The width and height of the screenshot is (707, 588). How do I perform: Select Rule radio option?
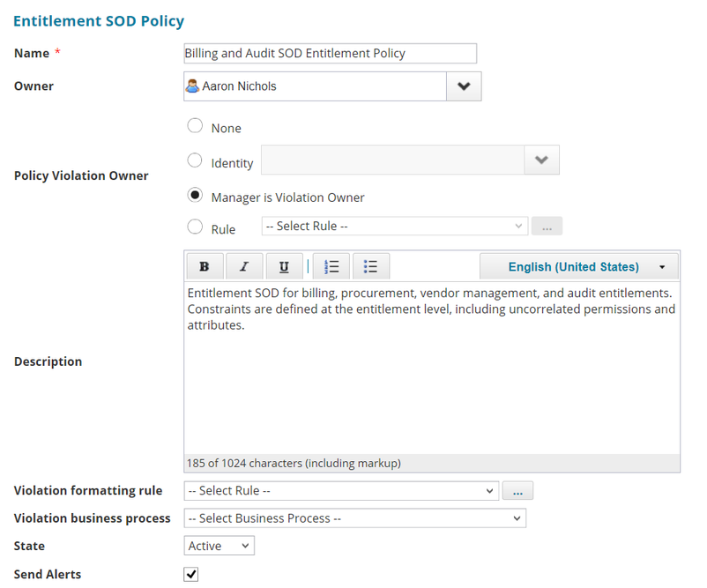195,227
